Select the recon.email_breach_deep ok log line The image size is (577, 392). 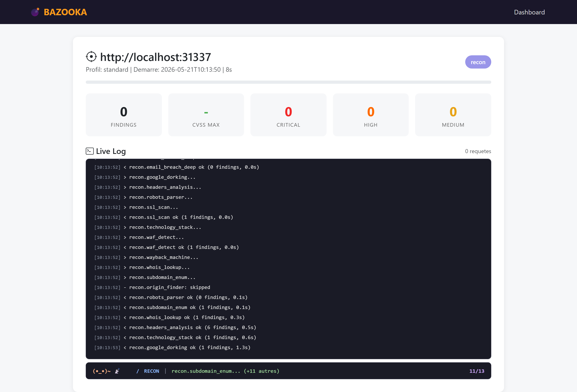point(177,167)
